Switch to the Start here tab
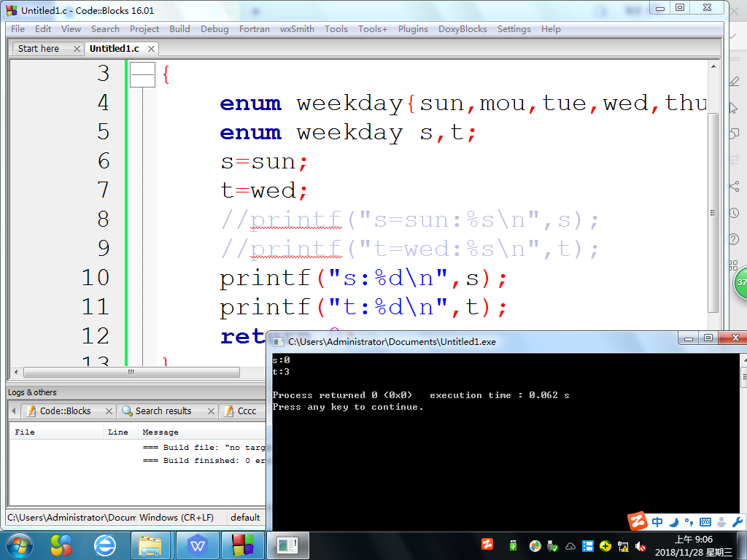The image size is (747, 560). point(39,49)
